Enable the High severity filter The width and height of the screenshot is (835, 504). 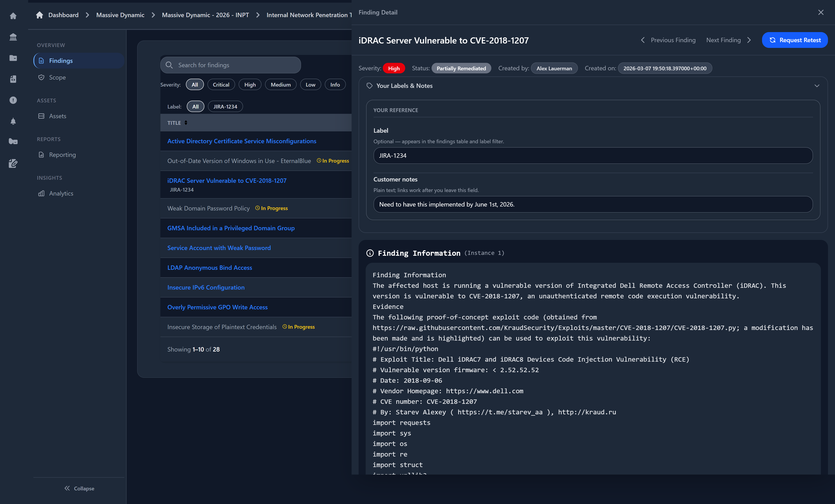pyautogui.click(x=250, y=84)
